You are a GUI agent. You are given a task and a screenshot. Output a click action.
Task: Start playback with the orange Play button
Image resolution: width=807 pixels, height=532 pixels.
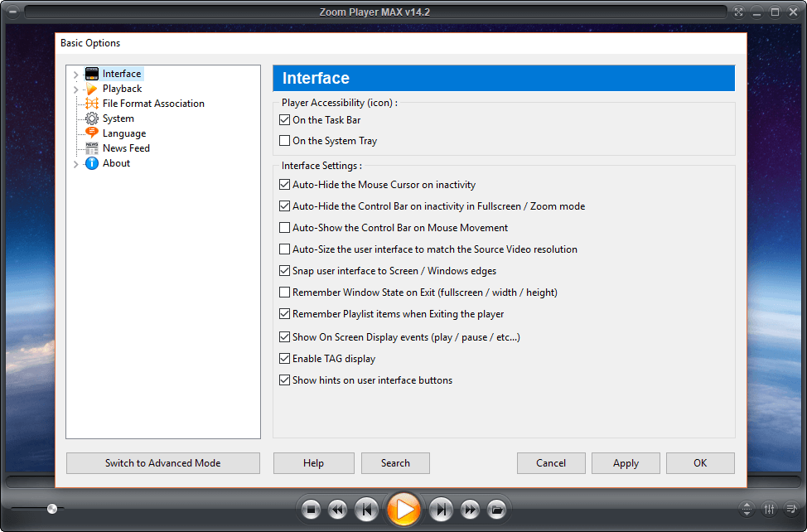(x=404, y=510)
